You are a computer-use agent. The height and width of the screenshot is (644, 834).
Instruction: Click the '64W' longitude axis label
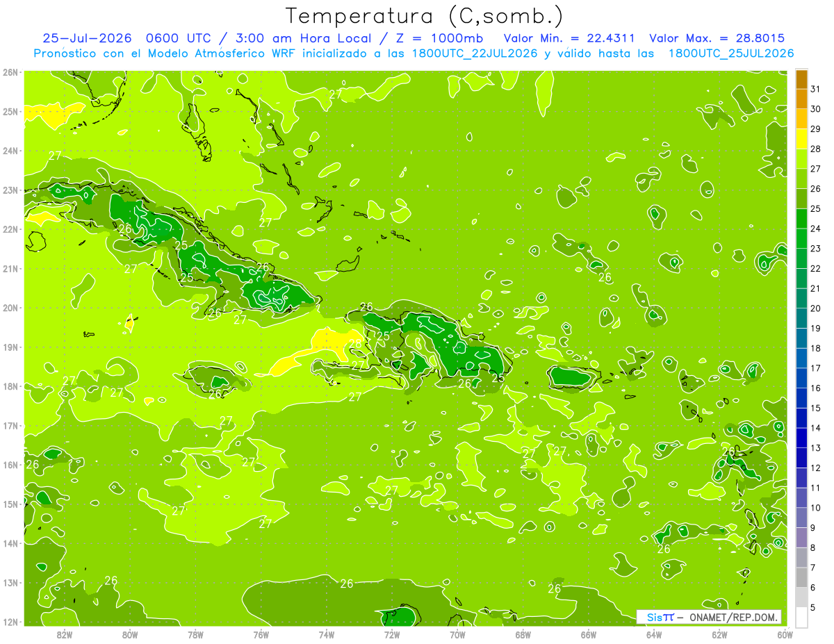[653, 634]
